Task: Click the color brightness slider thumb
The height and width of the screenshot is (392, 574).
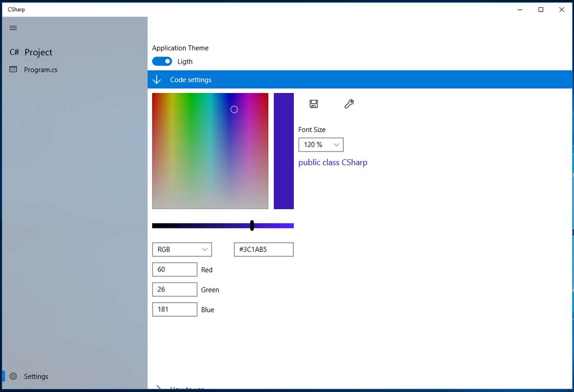Action: pos(252,226)
